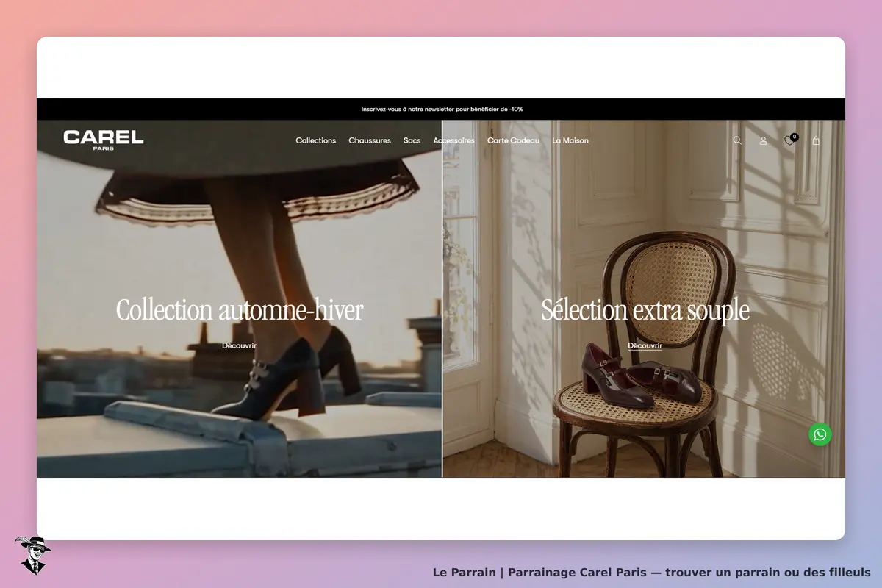
Task: Click Découvrir under Collection automne-hiver
Action: 240,345
